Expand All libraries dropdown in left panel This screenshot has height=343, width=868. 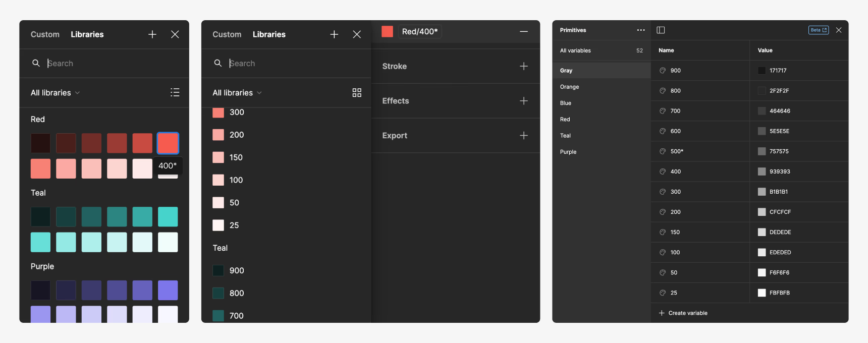point(56,93)
